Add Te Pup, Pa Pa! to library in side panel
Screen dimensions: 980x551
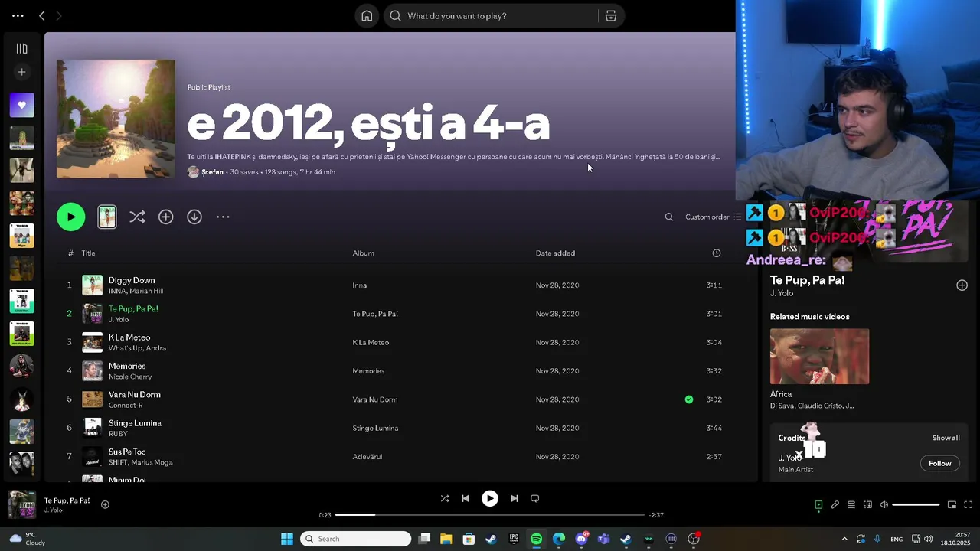[962, 285]
